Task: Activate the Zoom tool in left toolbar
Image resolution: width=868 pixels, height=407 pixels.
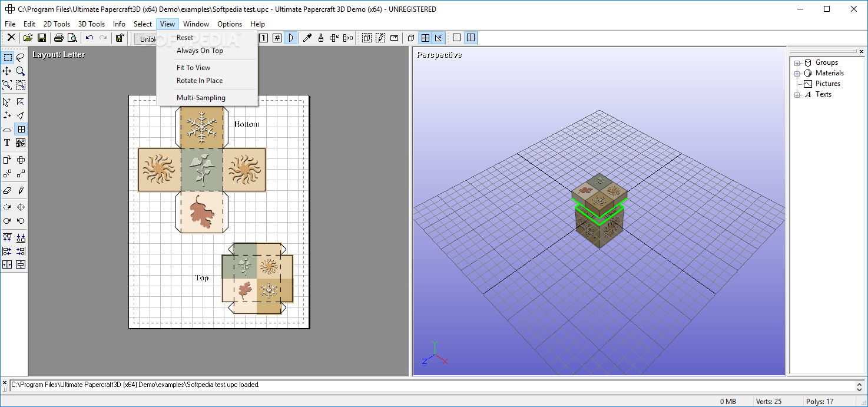Action: 21,71
